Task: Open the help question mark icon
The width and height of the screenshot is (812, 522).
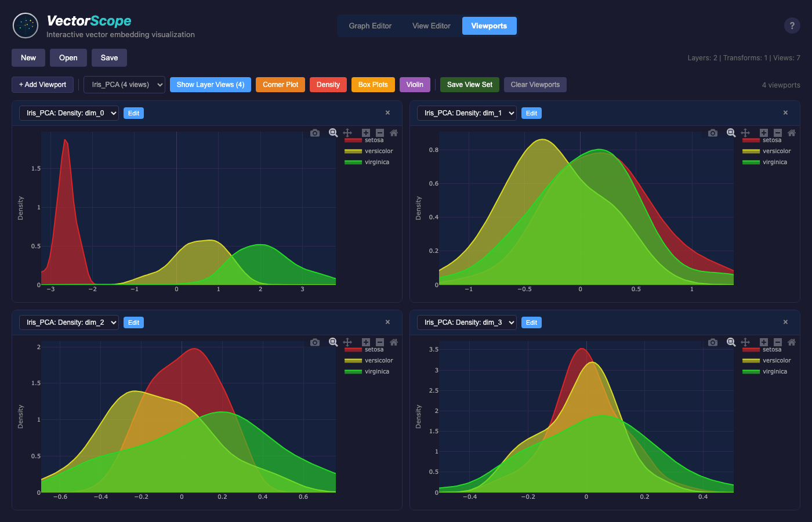Action: (x=792, y=26)
